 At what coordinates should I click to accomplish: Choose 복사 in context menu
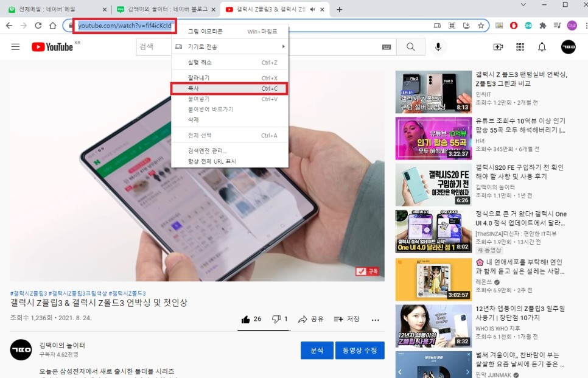tap(230, 88)
